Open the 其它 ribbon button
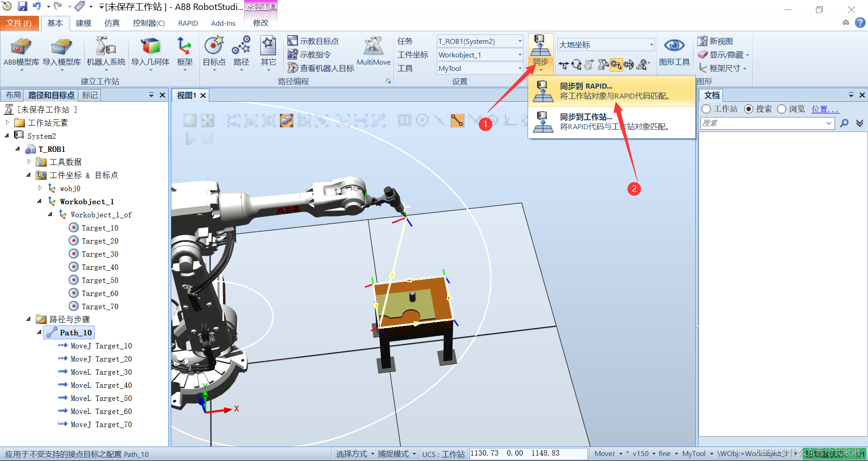This screenshot has width=868, height=461. tap(268, 53)
